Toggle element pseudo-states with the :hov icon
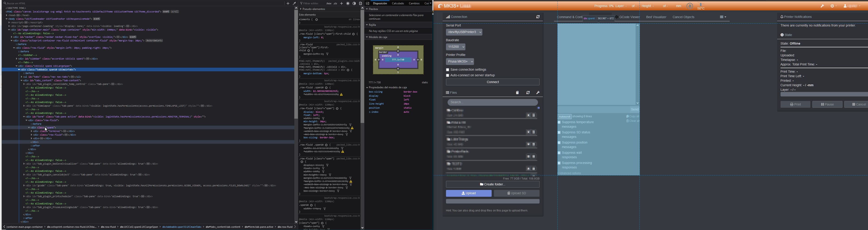 point(328,3)
